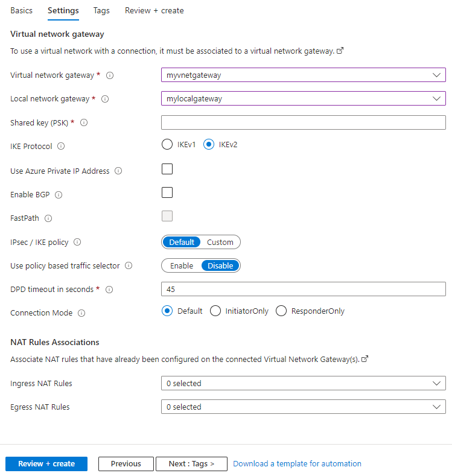Select the IKEv1 radio button
Viewport: 452px width, 476px height.
tap(167, 145)
